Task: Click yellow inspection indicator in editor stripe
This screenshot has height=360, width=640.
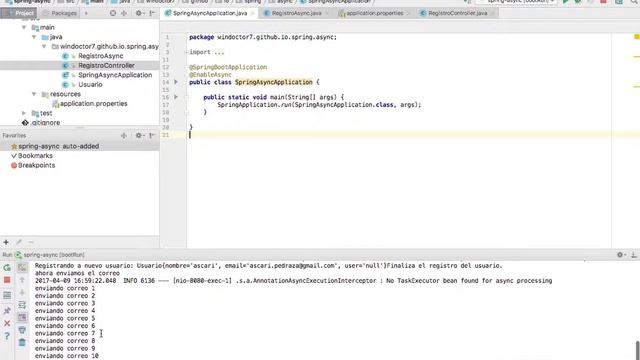Action: point(636,37)
